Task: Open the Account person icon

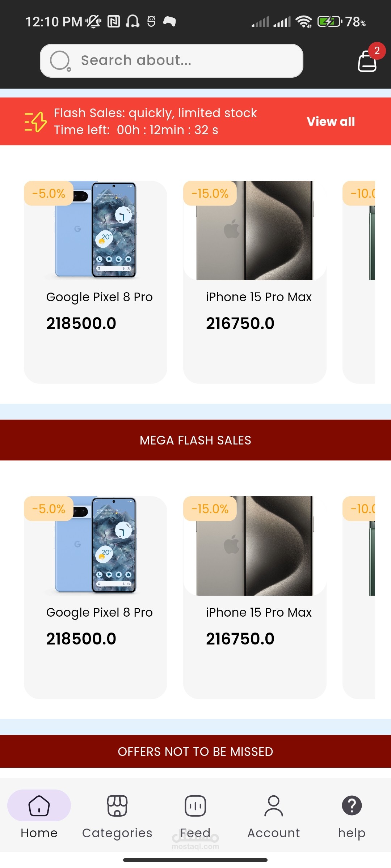Action: click(274, 806)
